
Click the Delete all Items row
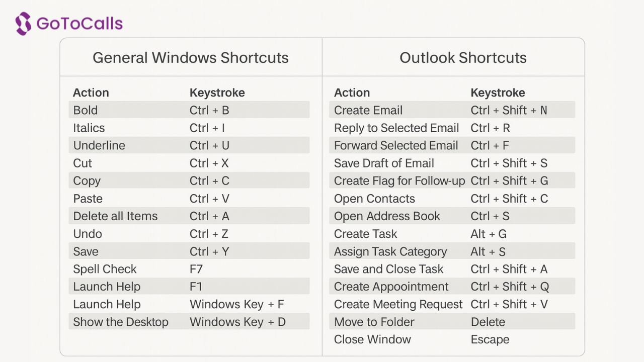click(189, 216)
